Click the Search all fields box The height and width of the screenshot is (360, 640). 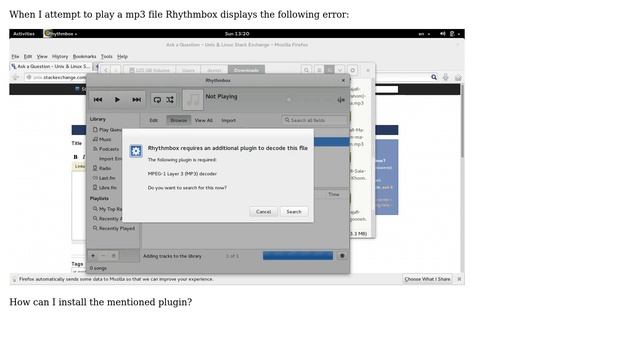(x=314, y=120)
